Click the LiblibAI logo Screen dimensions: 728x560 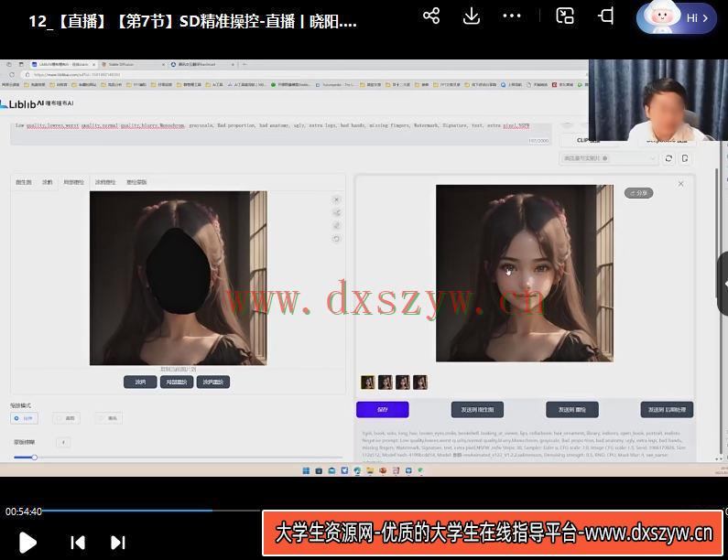point(38,103)
